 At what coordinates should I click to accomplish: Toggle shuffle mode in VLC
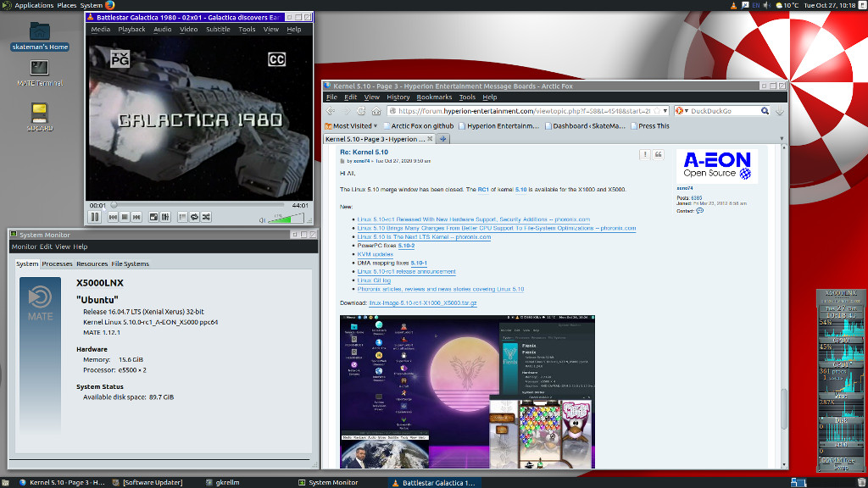(207, 218)
